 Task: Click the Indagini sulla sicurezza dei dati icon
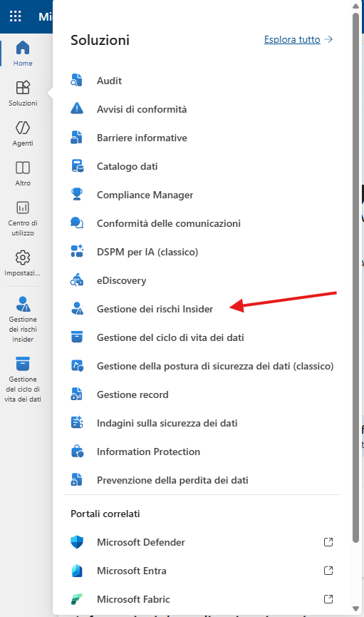coord(77,422)
